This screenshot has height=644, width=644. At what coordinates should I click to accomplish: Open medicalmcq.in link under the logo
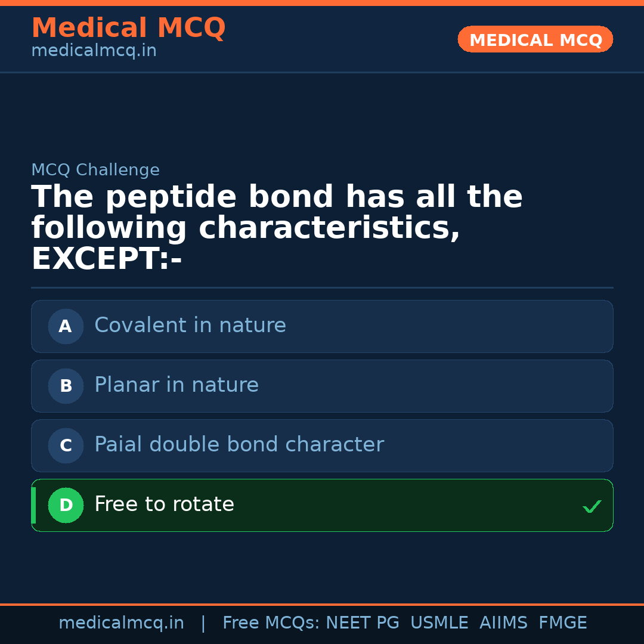(x=93, y=50)
